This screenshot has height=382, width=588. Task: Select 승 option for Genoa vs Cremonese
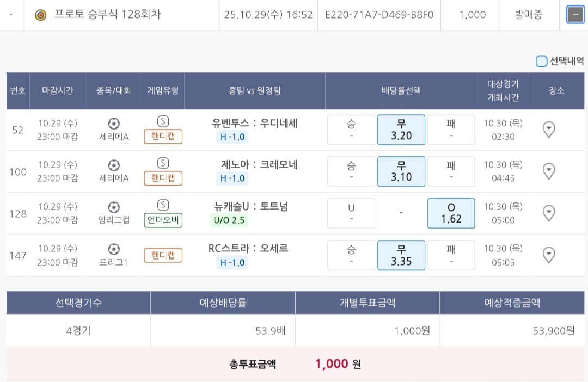coord(351,171)
